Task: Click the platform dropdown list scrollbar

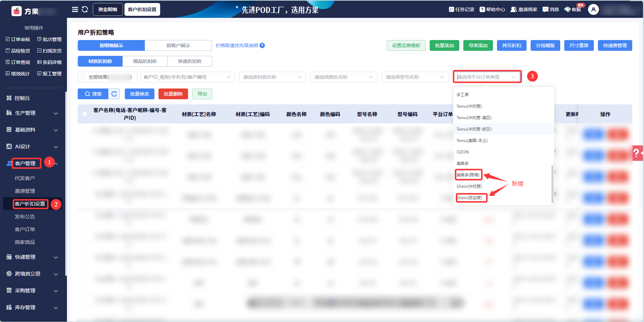Action: click(552, 184)
